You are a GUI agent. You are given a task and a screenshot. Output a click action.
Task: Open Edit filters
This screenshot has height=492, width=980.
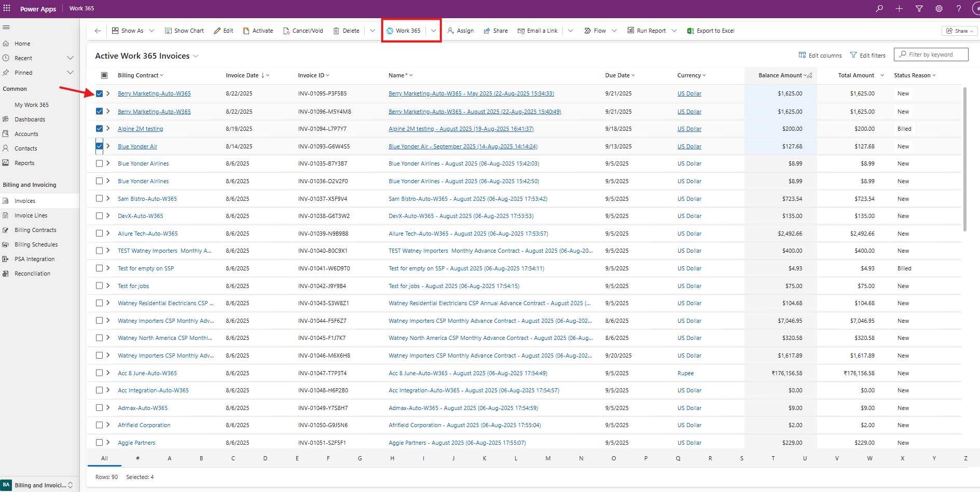(868, 55)
